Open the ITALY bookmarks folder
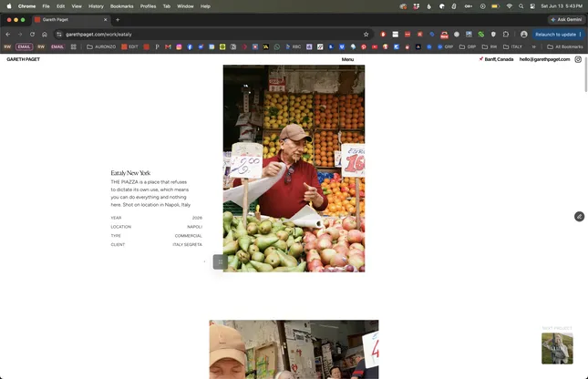 (512, 46)
